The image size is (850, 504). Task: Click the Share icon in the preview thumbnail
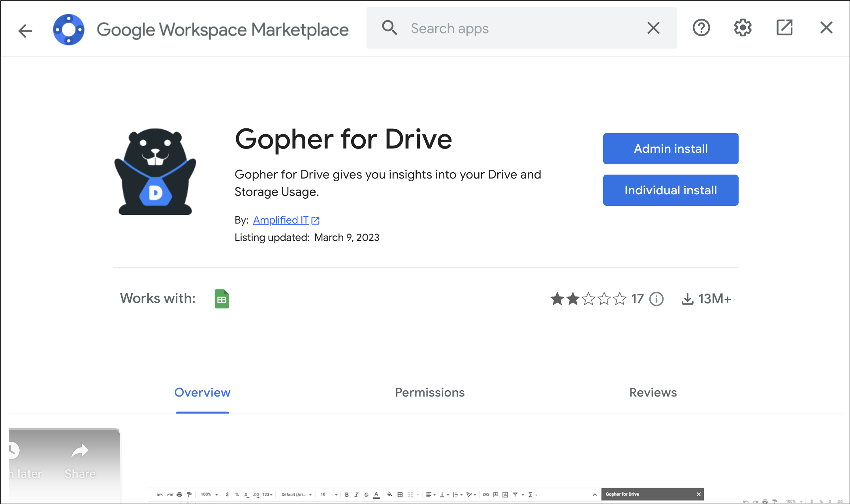(x=79, y=451)
